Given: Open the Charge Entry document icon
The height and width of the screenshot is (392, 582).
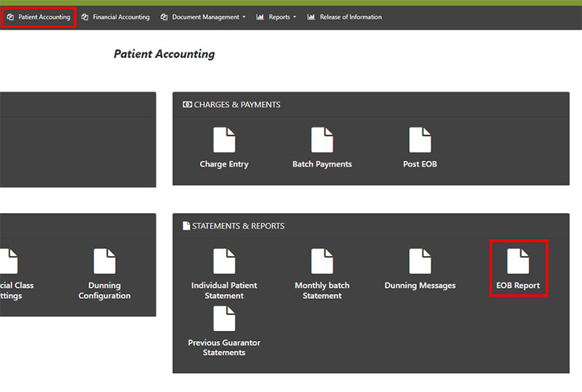Looking at the screenshot, I should click(224, 140).
